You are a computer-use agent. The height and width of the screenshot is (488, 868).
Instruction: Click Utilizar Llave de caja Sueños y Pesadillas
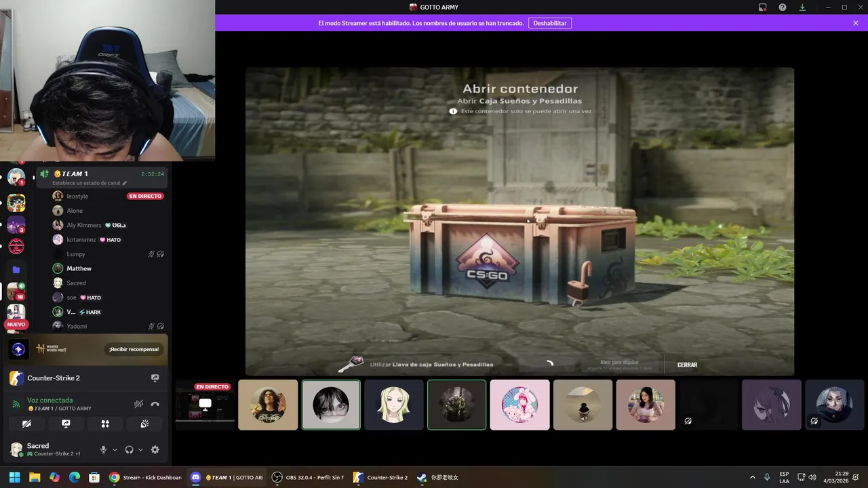click(431, 365)
